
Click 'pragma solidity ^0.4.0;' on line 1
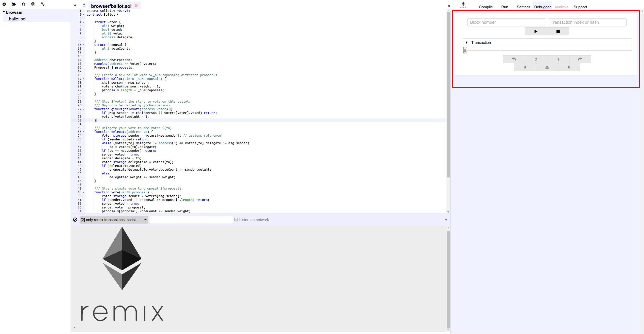[108, 11]
